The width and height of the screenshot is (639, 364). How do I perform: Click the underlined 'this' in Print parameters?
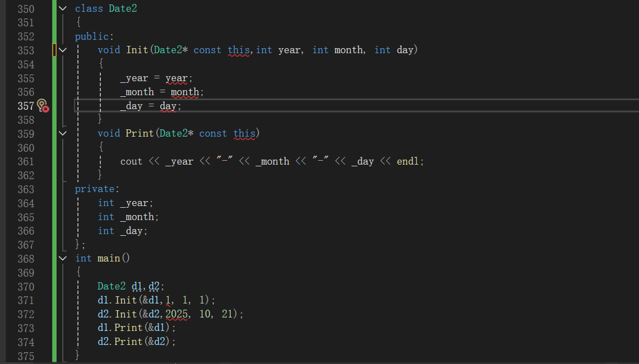point(244,133)
